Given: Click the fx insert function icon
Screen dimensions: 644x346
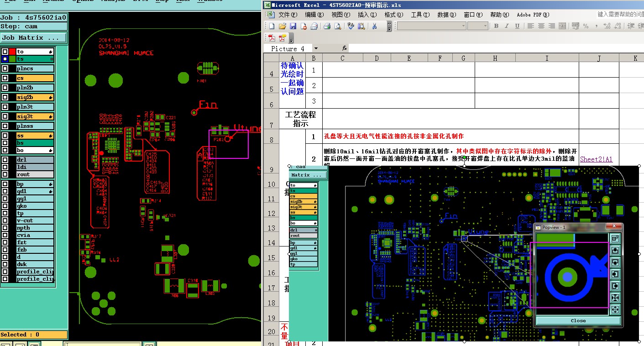Looking at the screenshot, I should click(x=345, y=48).
